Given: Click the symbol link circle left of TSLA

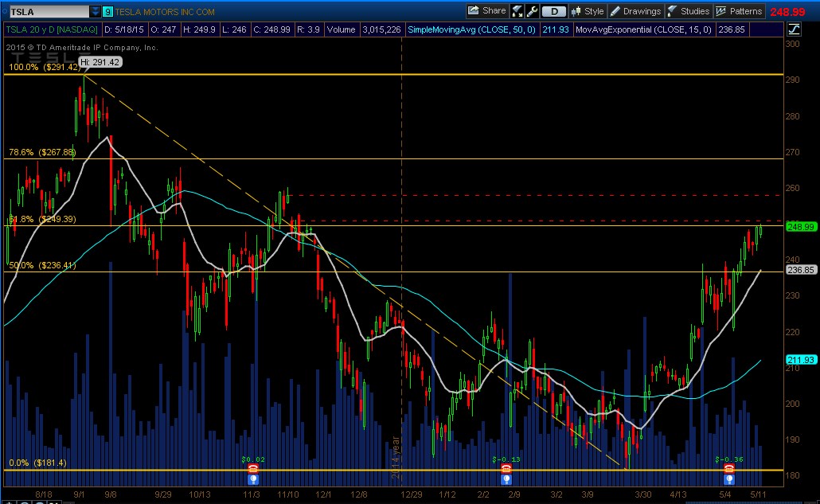Looking at the screenshot, I should point(5,11).
